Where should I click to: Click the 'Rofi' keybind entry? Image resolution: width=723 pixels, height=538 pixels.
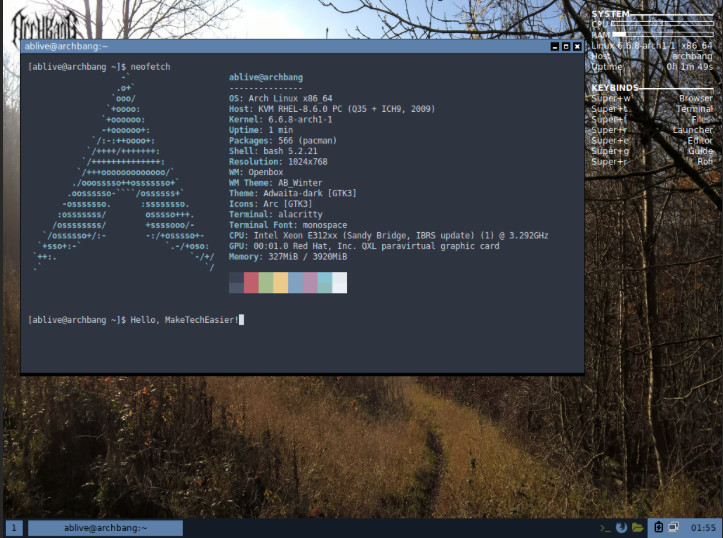652,162
